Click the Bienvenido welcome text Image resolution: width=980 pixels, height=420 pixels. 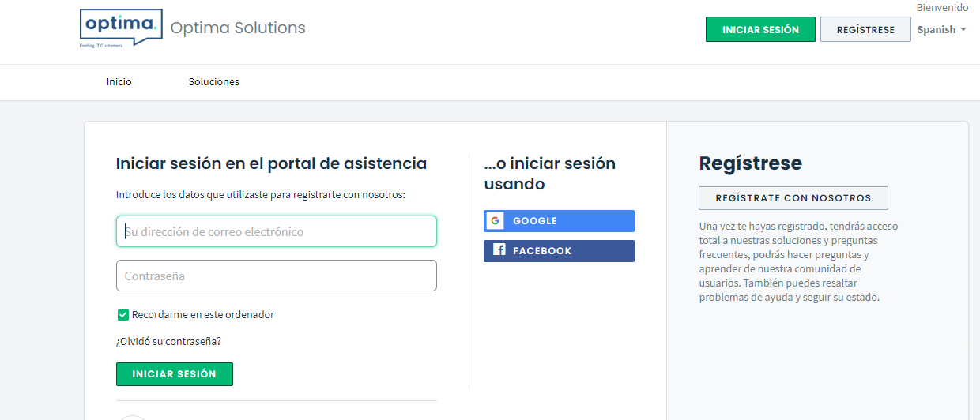(x=942, y=7)
